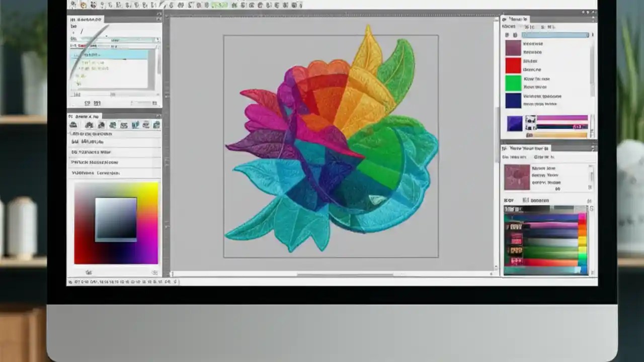
Task: Click the icon beside the right panel's title
Action: tap(505, 19)
